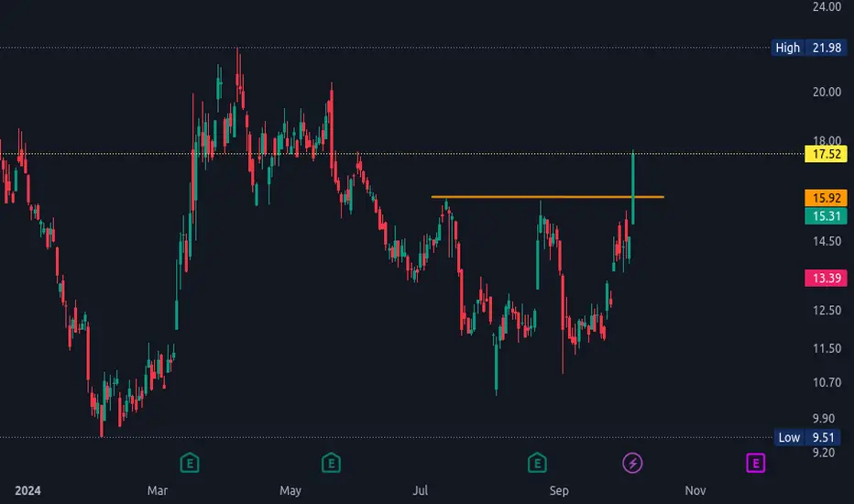Image resolution: width=854 pixels, height=504 pixels.
Task: Click the 11.50 price axis value
Action: coord(827,348)
